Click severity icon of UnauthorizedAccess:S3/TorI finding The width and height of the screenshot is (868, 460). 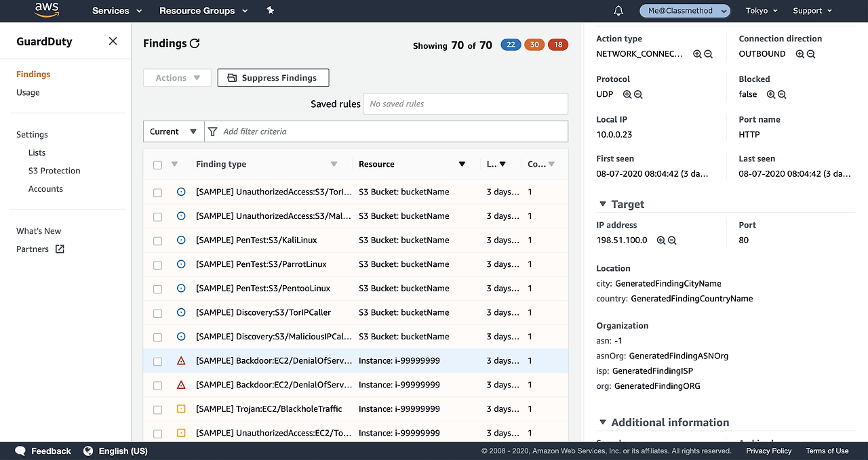181,192
